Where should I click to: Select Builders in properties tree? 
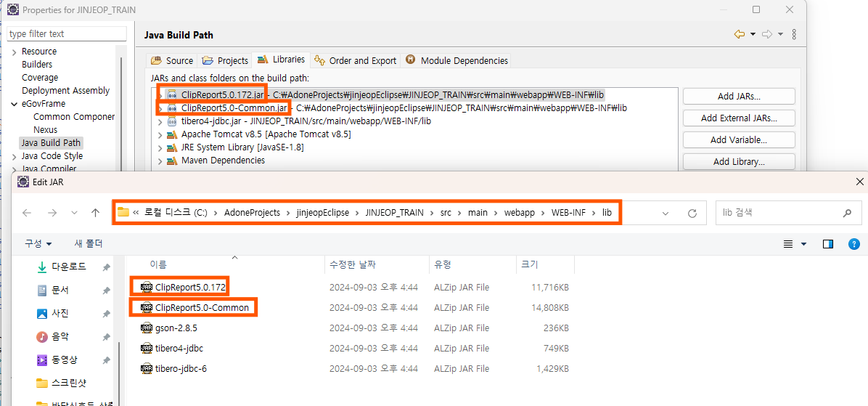pos(36,64)
